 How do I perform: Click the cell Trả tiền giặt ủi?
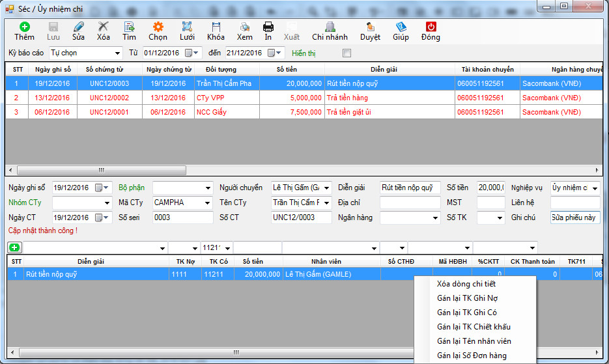(x=389, y=112)
